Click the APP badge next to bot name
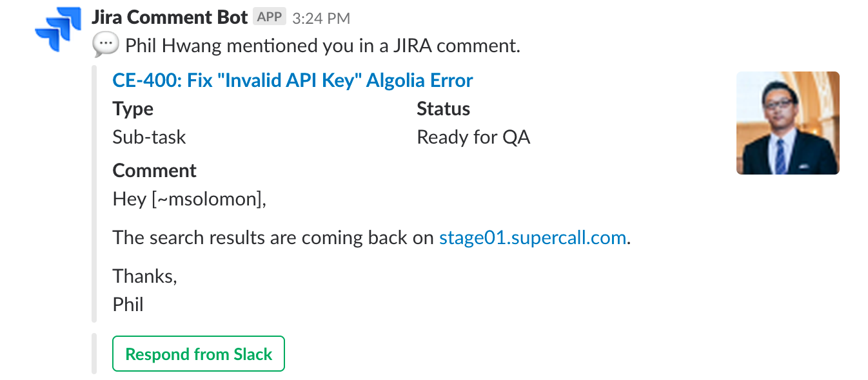This screenshot has width=868, height=380. click(269, 17)
